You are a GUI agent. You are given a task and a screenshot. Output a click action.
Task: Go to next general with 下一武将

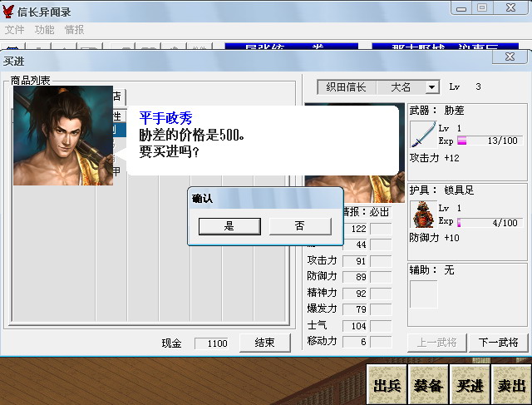(499, 343)
